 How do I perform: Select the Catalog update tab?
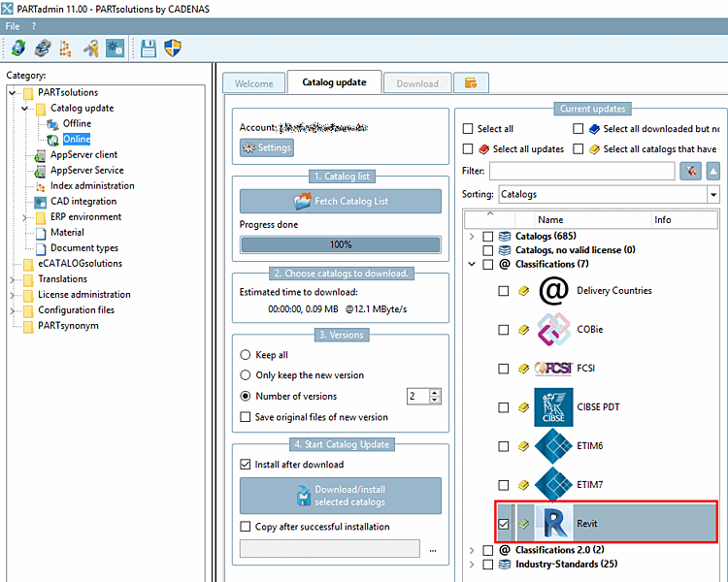tap(334, 82)
